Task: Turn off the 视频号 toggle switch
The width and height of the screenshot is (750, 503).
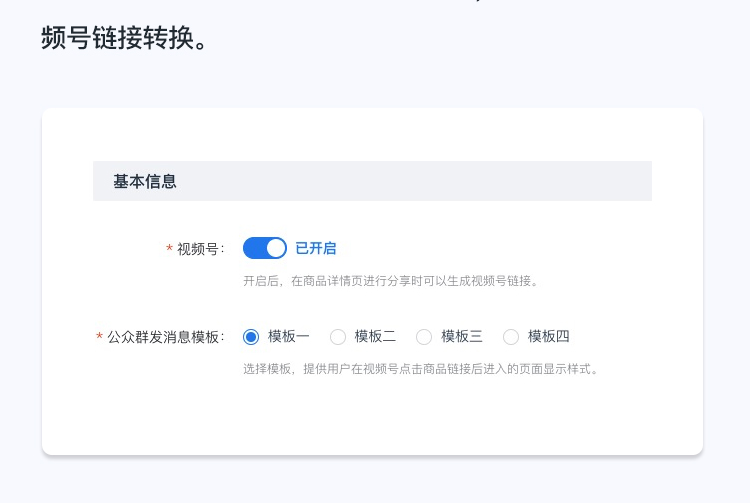Action: tap(264, 248)
